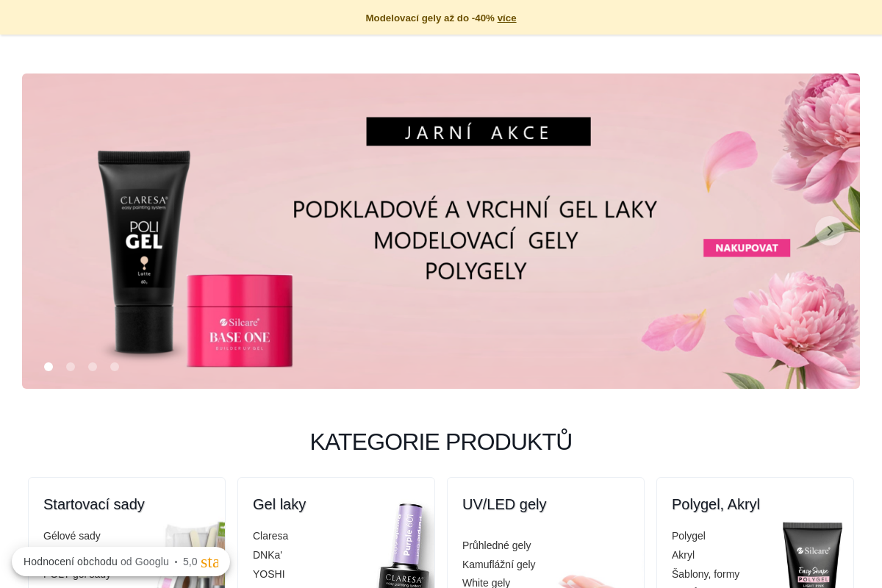
Task: Click the pink NAKUPOVAT button
Action: pyautogui.click(x=747, y=248)
